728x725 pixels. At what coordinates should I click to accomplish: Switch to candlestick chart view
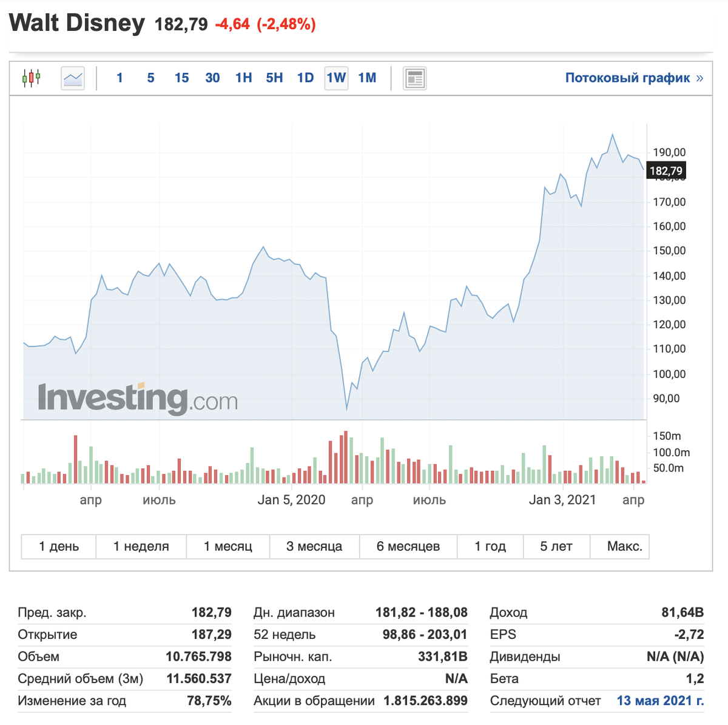[32, 78]
